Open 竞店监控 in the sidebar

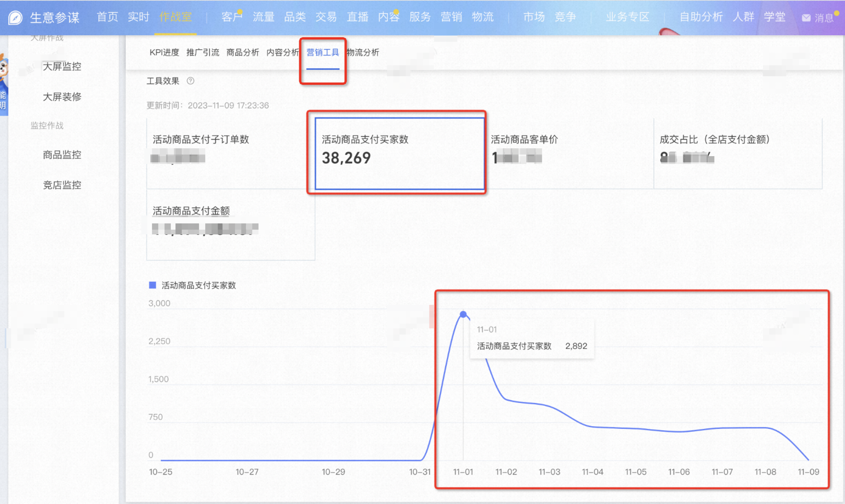coord(62,185)
